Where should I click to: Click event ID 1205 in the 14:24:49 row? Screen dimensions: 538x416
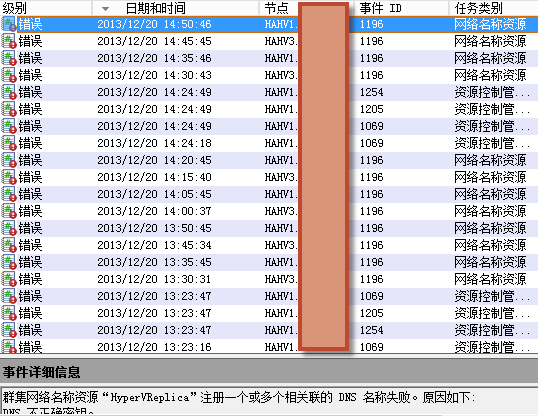pos(372,109)
